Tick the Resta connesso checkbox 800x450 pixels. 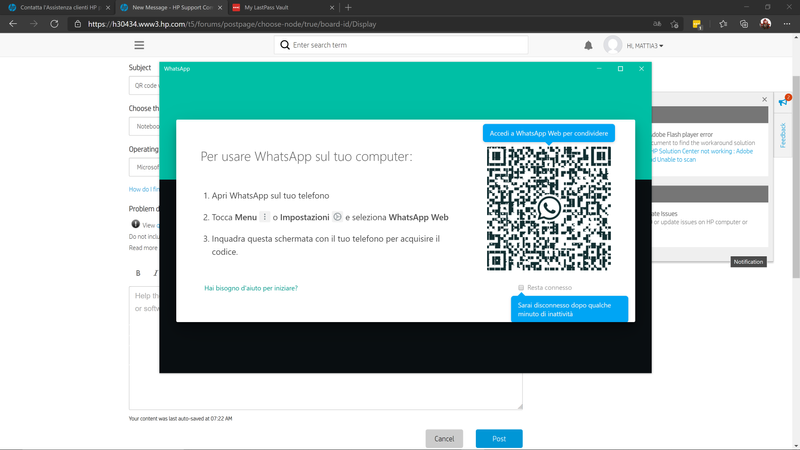point(521,288)
